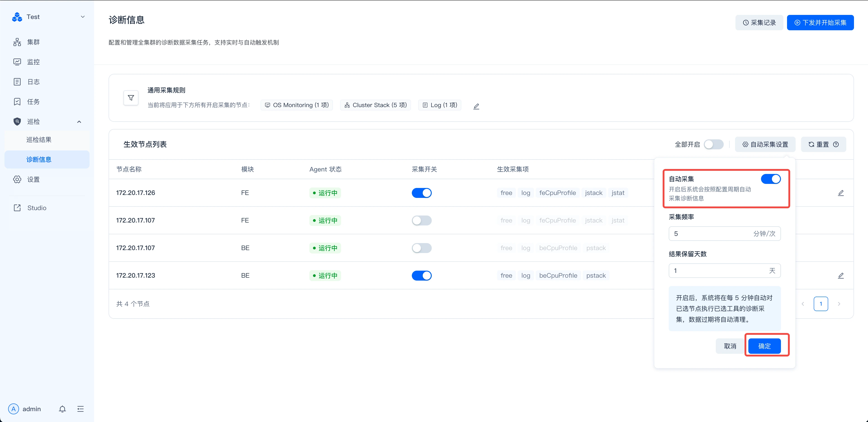Turn off collection for 172.20.17.126 FE

tap(422, 193)
